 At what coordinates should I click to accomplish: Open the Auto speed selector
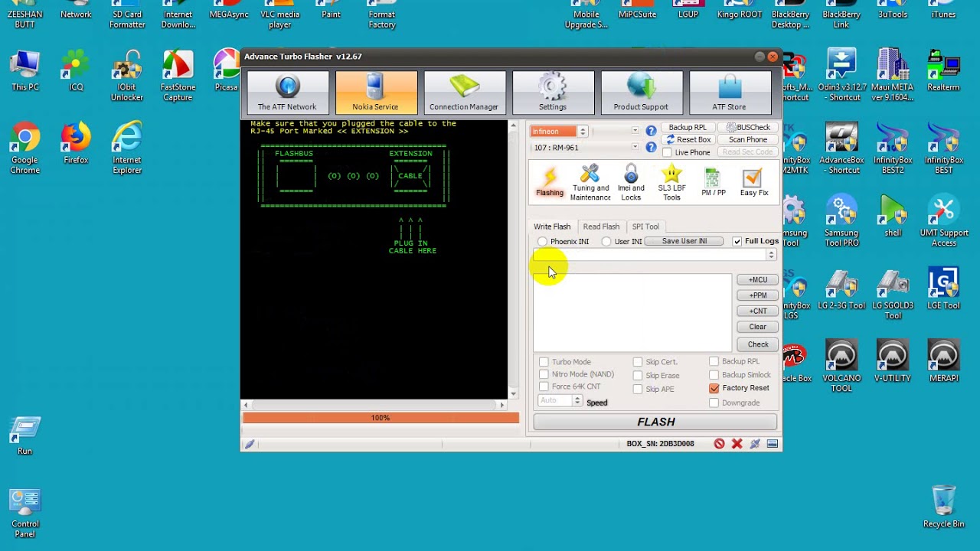coord(560,401)
